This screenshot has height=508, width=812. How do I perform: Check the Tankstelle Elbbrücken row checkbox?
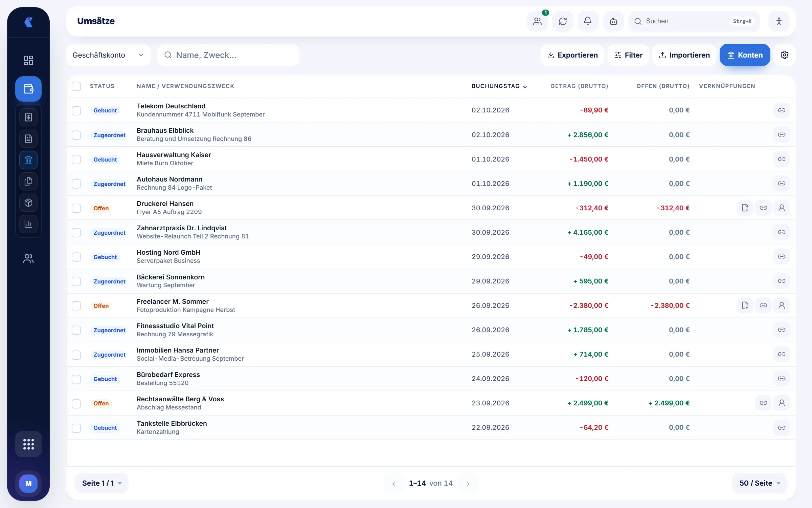click(76, 428)
